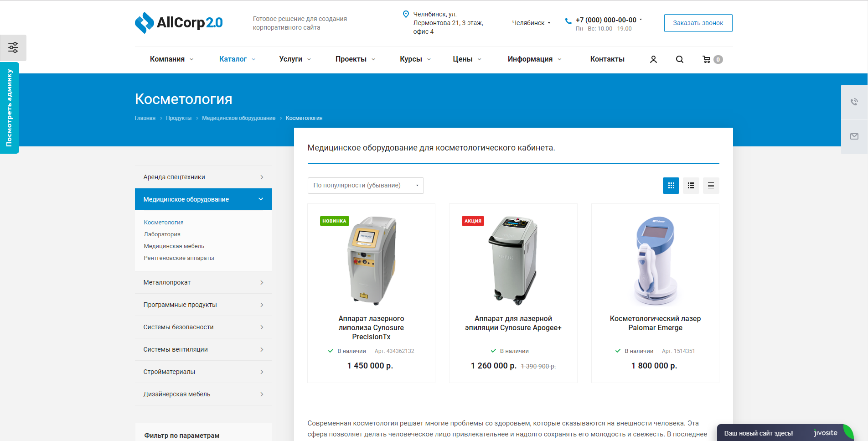Open the Цены menu
Viewport: 868px width, 441px height.
(467, 59)
